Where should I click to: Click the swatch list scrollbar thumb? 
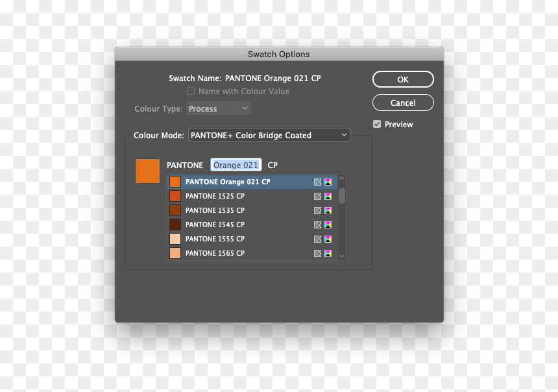342,195
